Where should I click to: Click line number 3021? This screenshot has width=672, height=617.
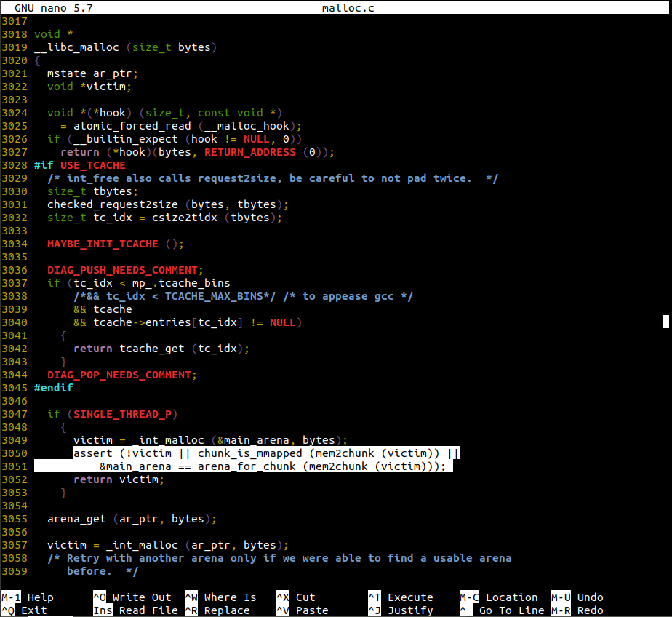[x=14, y=73]
